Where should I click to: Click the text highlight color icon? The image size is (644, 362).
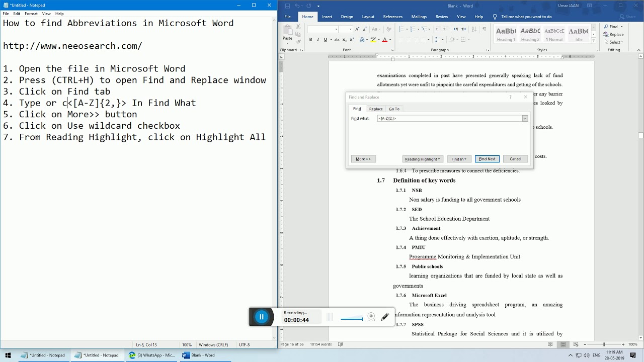point(373,39)
